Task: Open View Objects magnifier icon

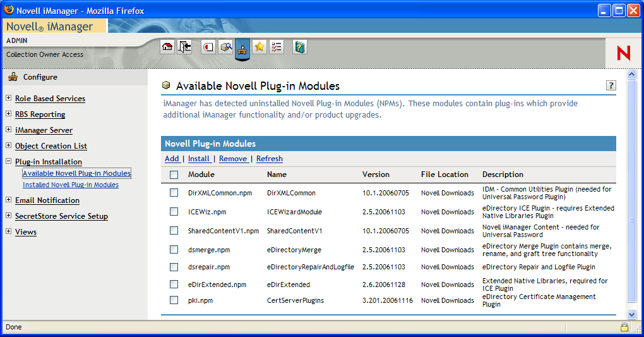Action: (x=225, y=47)
